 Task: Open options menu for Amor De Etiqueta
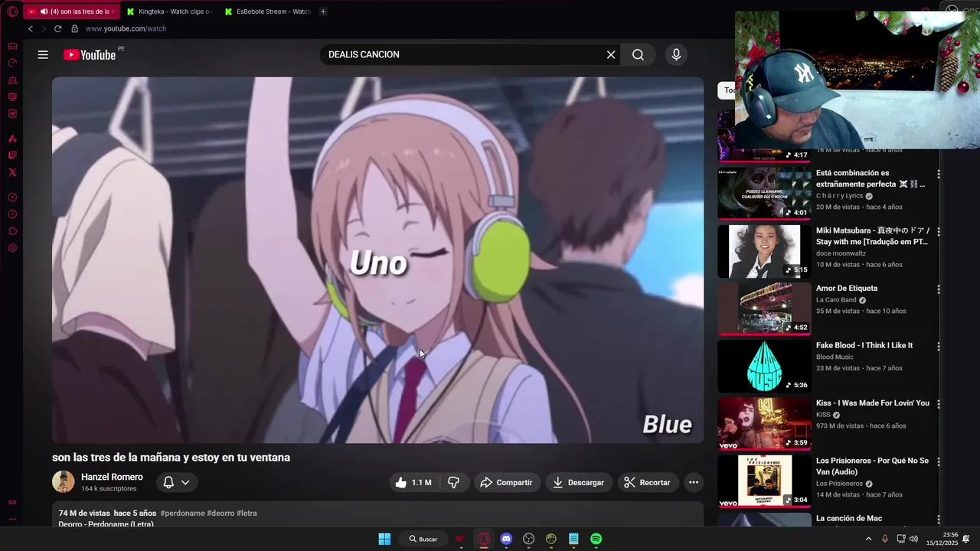click(x=939, y=289)
